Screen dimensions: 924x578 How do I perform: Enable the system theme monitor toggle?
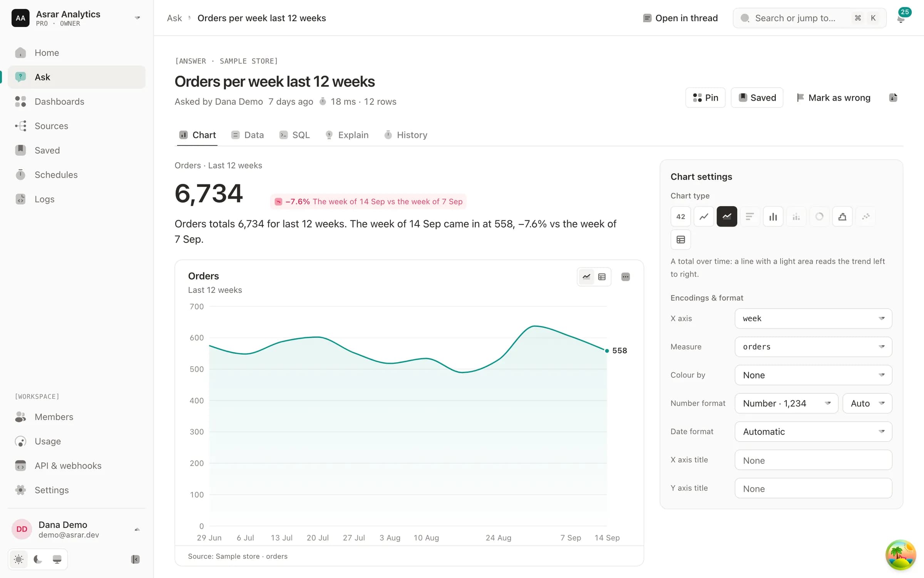click(x=57, y=559)
